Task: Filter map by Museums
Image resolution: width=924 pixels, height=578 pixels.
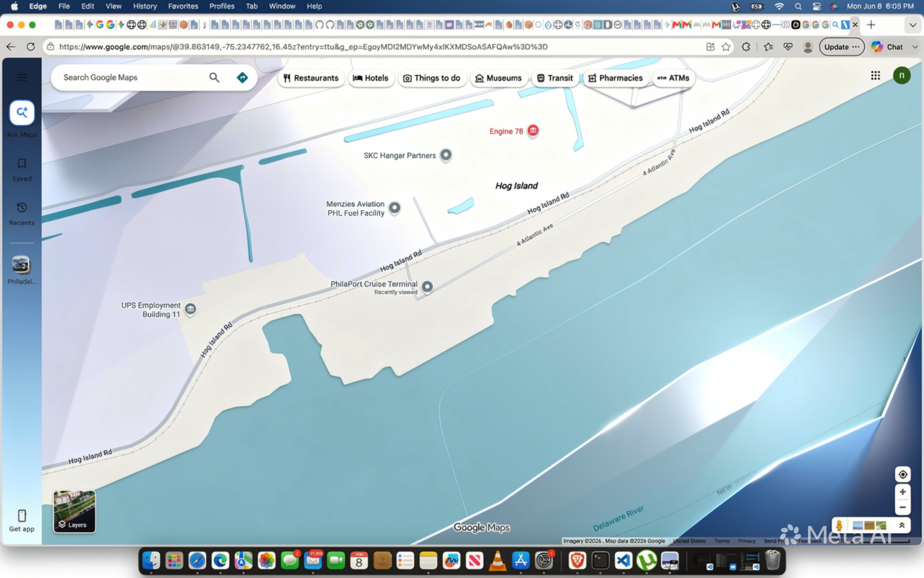Action: [498, 78]
